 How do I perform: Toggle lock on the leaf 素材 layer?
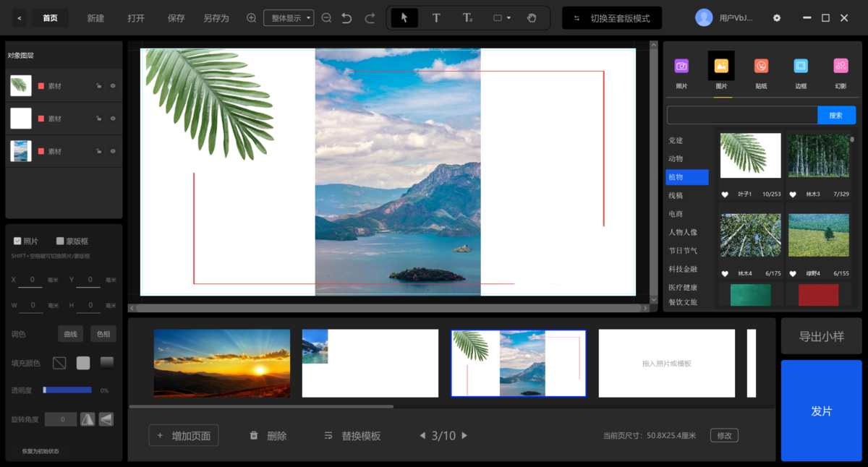[x=98, y=86]
